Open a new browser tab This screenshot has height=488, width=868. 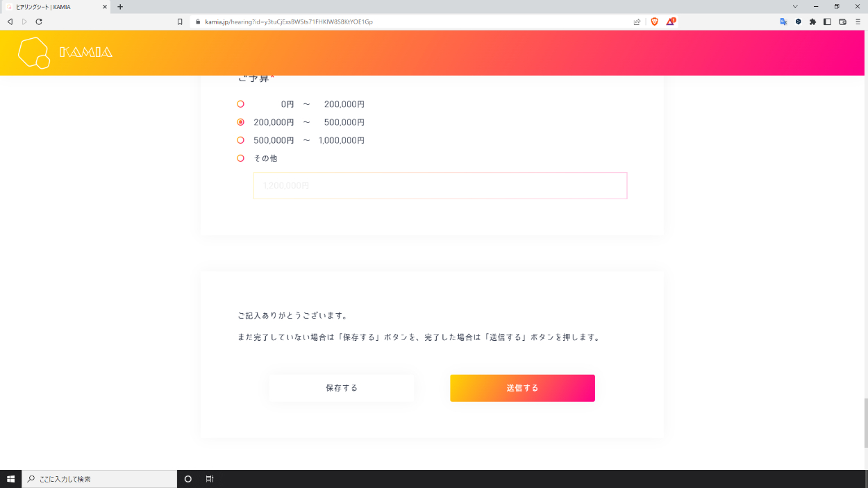(120, 7)
